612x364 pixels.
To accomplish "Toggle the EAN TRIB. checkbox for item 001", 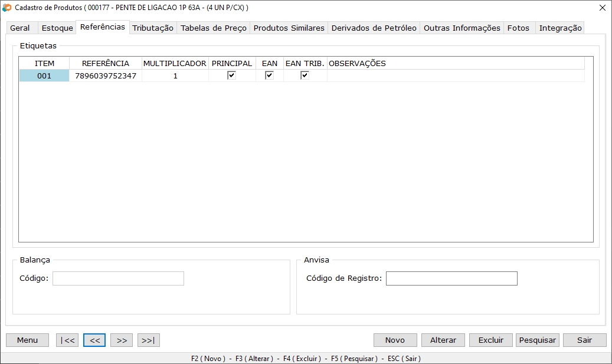I will (305, 76).
